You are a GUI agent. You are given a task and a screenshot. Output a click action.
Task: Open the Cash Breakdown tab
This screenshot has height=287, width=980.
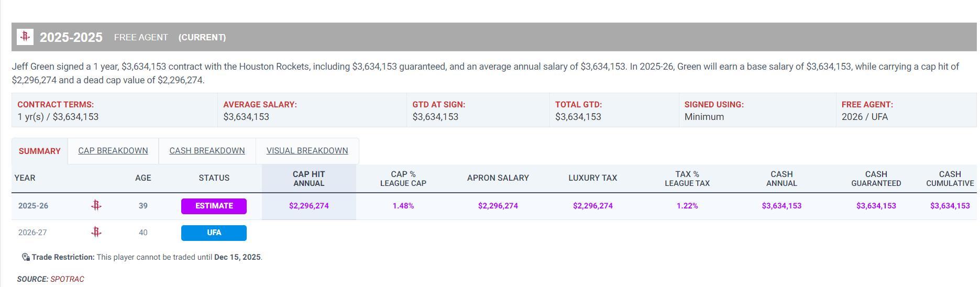coord(207,151)
